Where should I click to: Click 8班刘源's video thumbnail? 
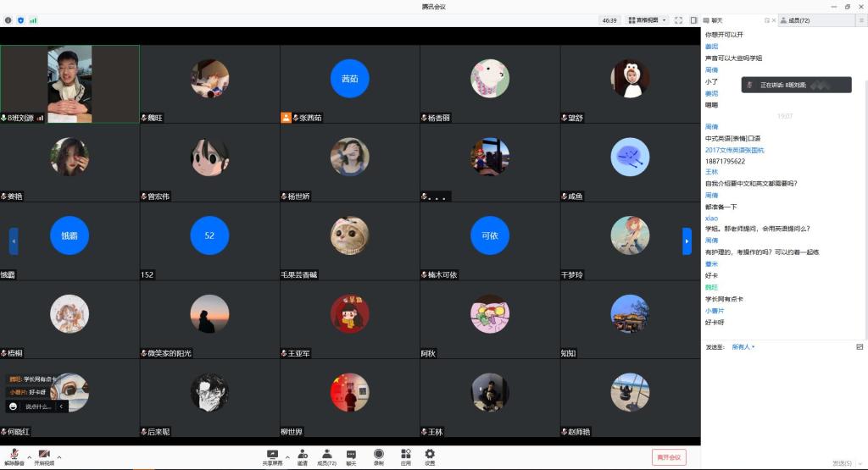click(70, 84)
